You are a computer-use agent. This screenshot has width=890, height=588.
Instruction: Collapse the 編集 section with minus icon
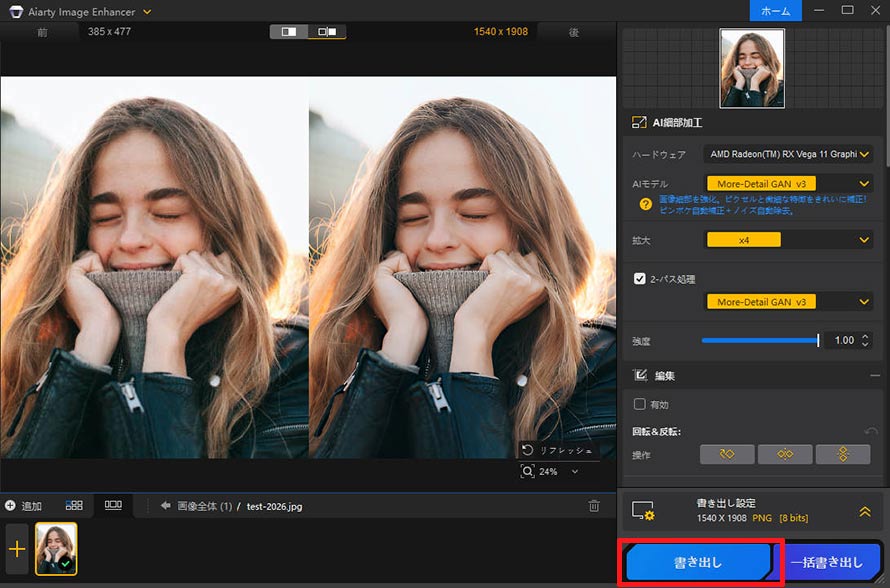pyautogui.click(x=875, y=375)
